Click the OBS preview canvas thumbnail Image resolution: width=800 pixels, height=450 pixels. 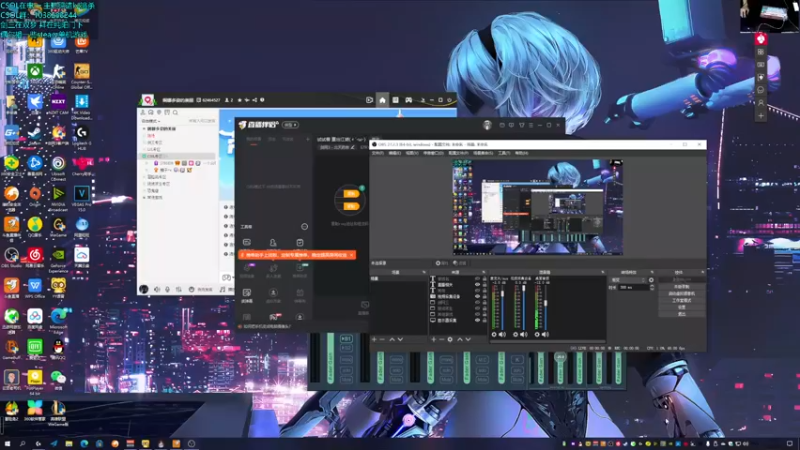tap(538, 207)
